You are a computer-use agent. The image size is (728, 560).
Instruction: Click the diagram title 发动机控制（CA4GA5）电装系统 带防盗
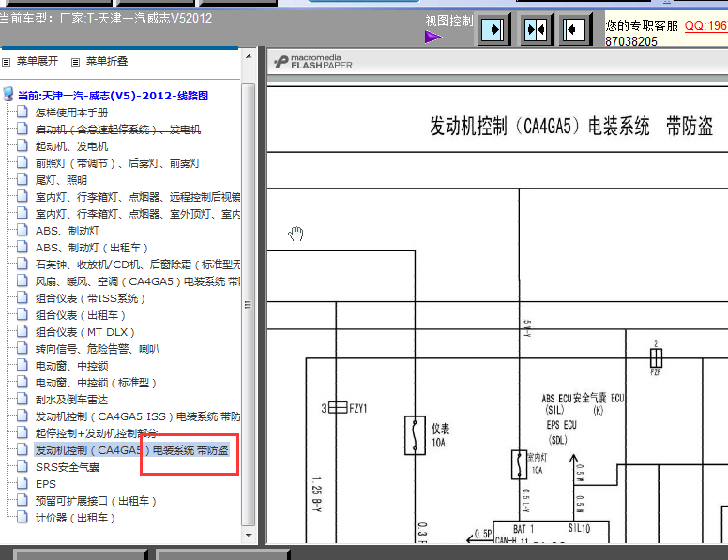click(571, 126)
